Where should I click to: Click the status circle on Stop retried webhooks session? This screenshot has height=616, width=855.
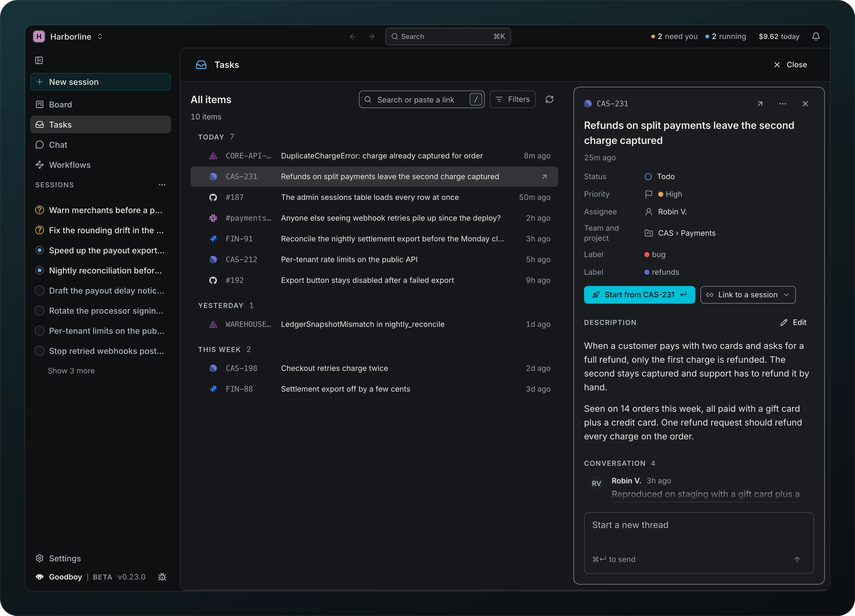coord(39,351)
